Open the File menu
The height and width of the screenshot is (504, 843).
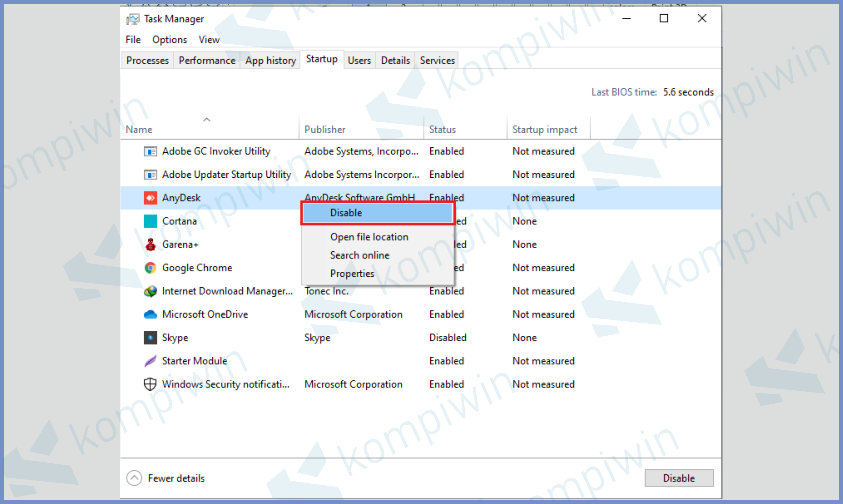click(x=133, y=40)
